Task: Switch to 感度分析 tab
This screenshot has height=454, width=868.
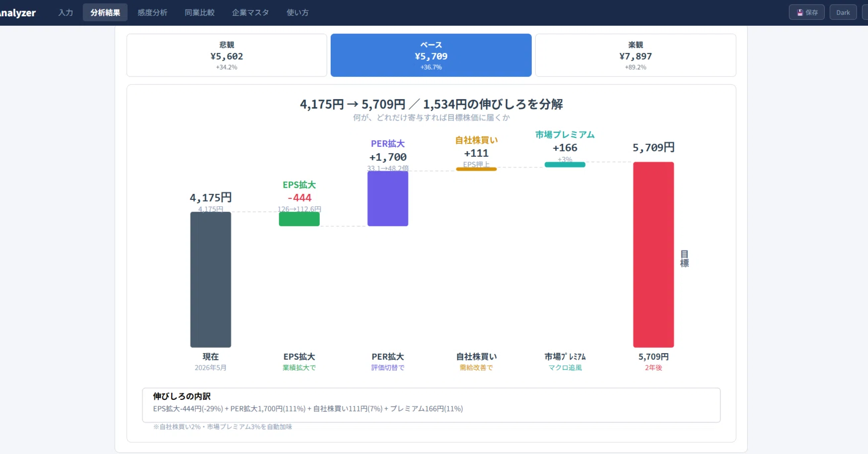Action: [152, 12]
